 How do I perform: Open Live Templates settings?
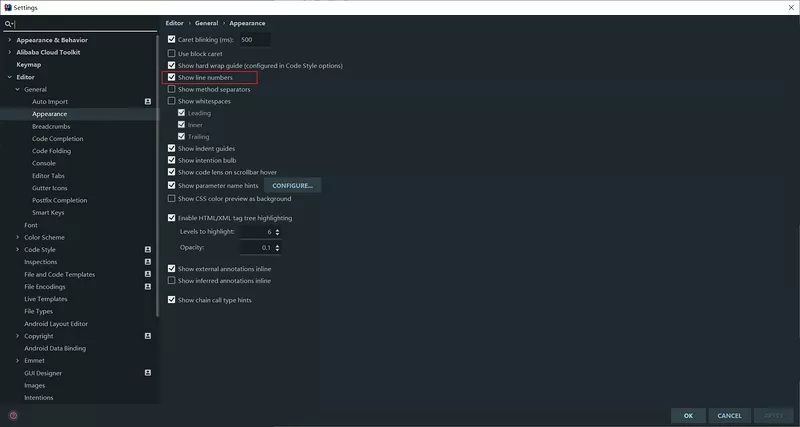pyautogui.click(x=46, y=299)
